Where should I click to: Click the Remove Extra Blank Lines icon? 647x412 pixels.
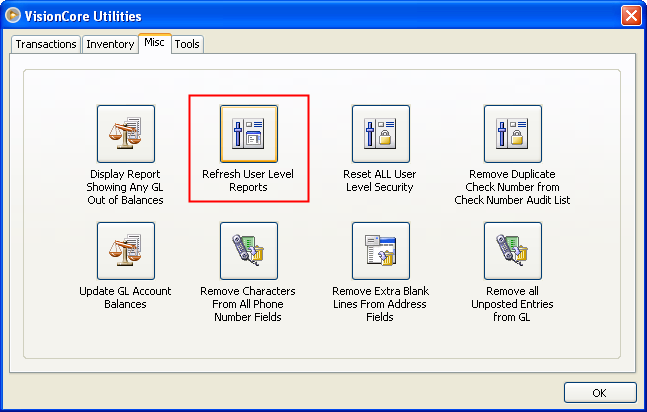click(381, 251)
